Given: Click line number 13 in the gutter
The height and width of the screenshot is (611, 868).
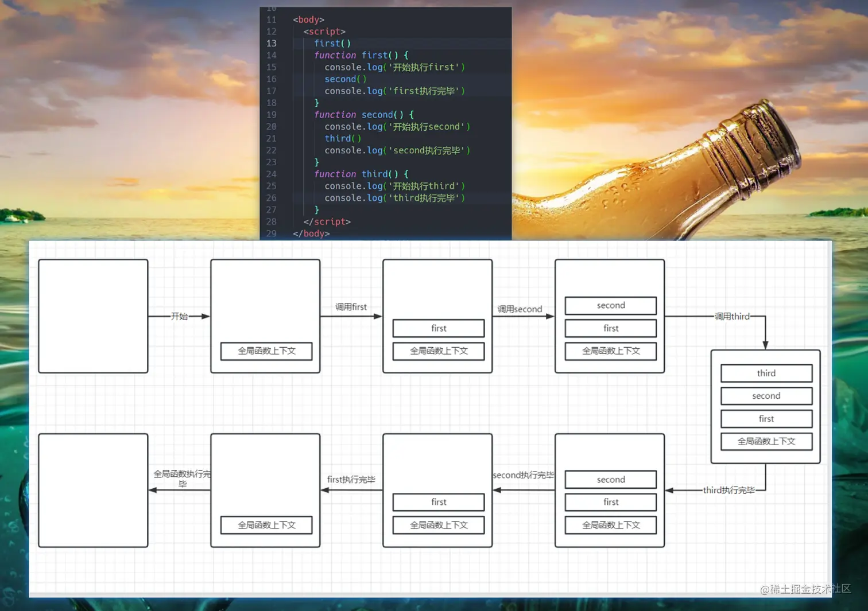Looking at the screenshot, I should click(271, 44).
